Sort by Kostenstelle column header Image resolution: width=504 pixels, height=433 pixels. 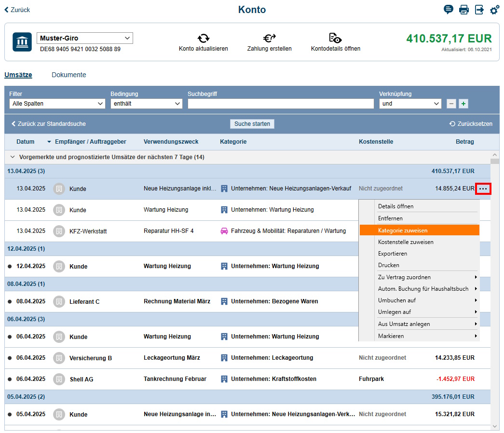pos(376,142)
